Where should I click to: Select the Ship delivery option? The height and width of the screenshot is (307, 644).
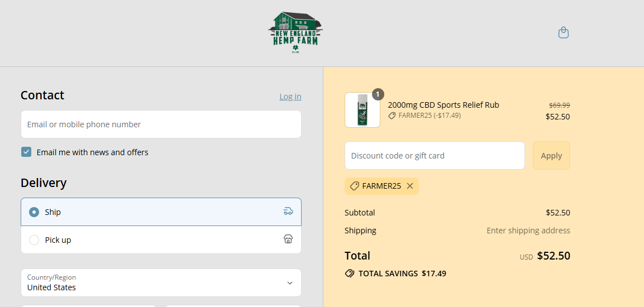tap(161, 212)
